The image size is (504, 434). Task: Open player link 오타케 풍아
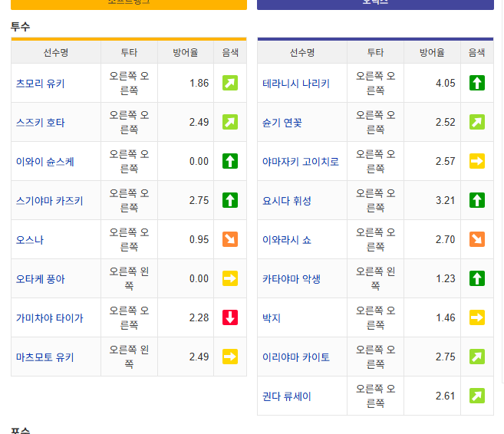click(x=41, y=279)
